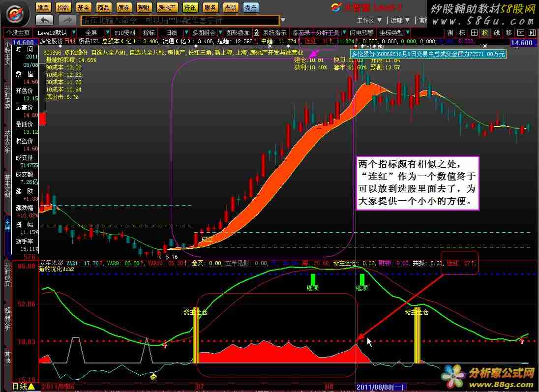Click the 线 line drawing icon
This screenshot has width=539, height=392.
(x=497, y=33)
